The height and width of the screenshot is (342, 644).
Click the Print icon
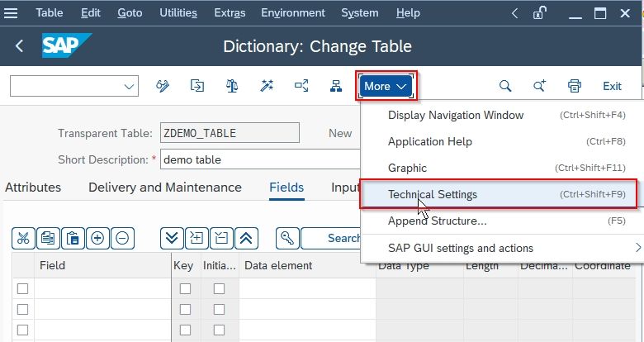click(x=574, y=86)
